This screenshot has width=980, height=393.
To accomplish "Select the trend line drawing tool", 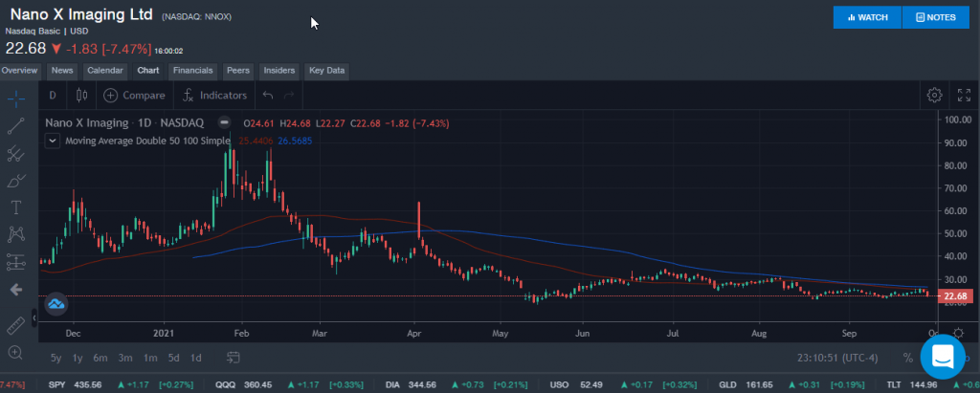I will [16, 125].
